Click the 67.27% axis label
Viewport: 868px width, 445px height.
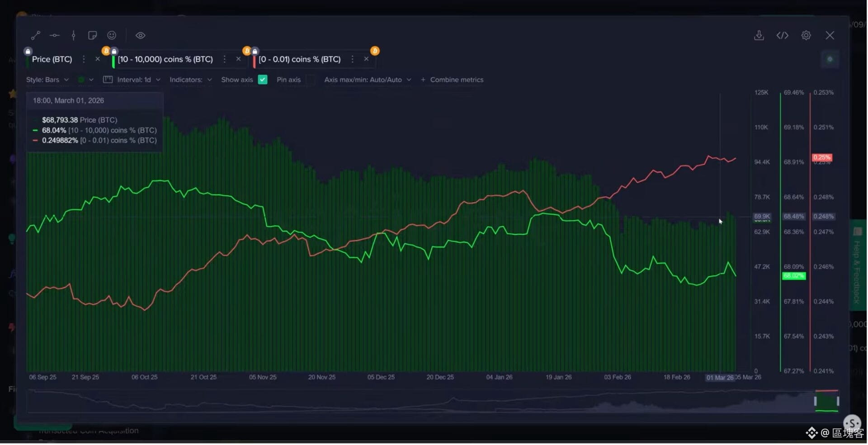794,371
